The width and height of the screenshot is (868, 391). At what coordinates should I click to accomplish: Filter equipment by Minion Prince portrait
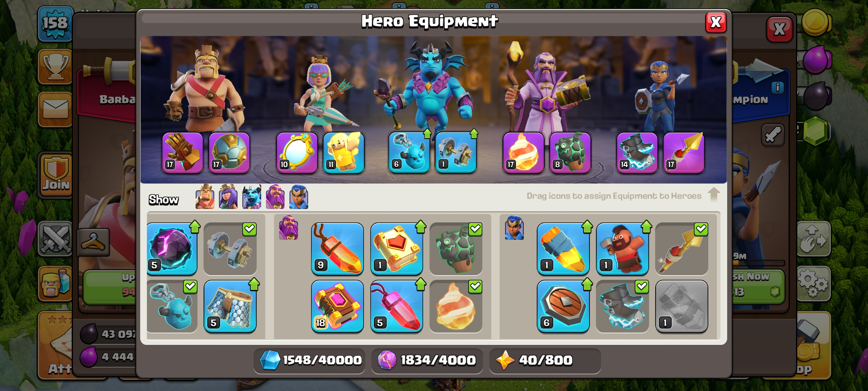[x=252, y=197]
